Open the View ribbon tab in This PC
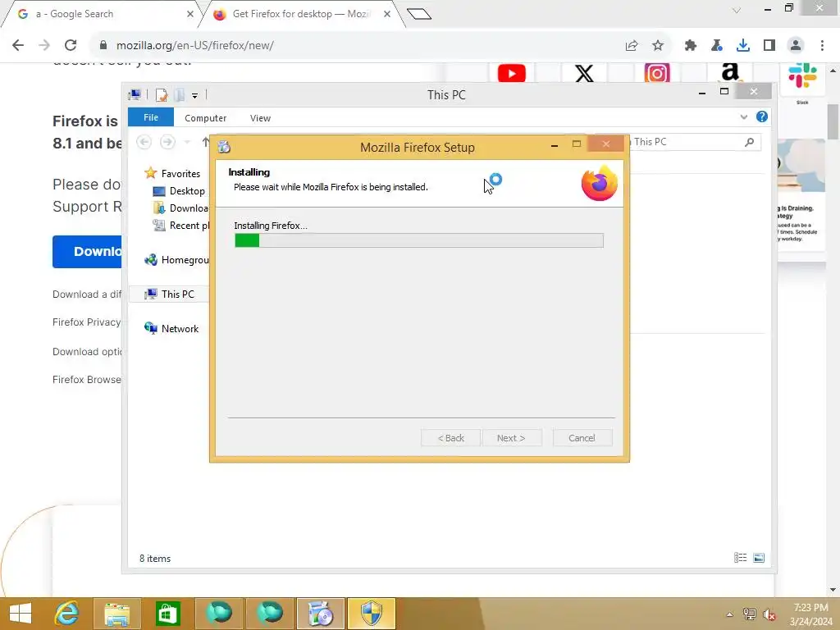 pos(260,118)
